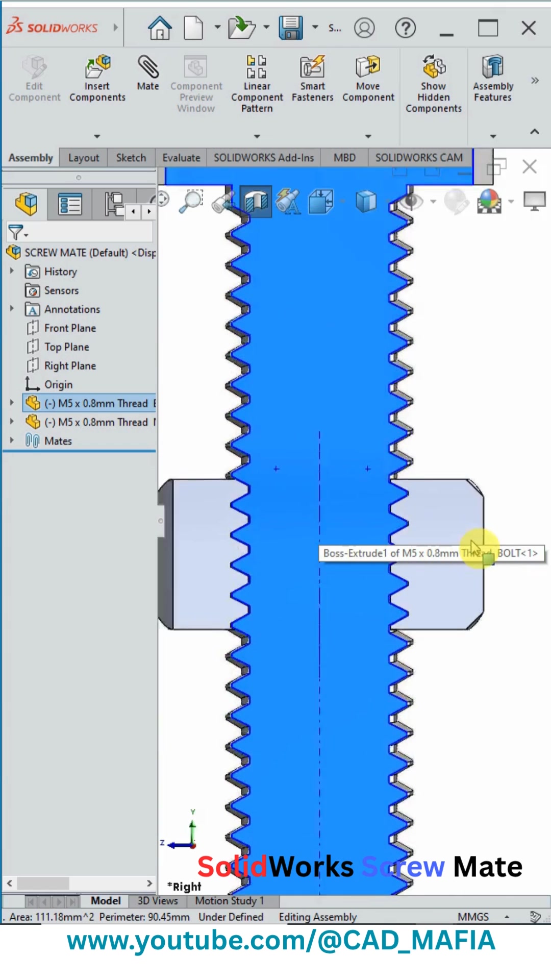Open the Help question mark icon

coord(406,28)
